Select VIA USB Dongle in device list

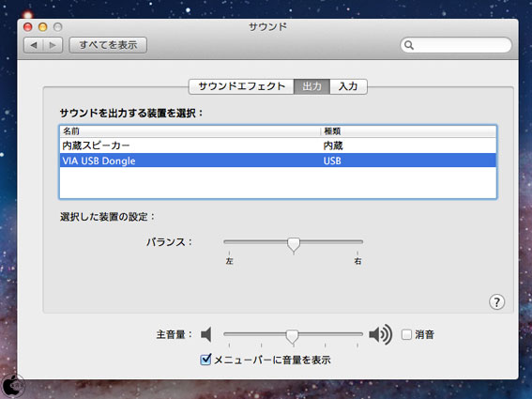click(278, 161)
